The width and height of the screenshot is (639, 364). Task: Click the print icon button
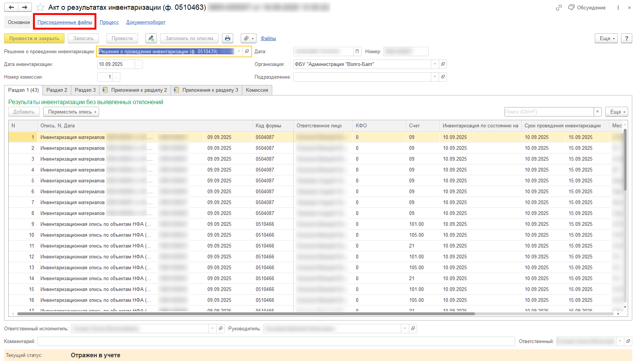pyautogui.click(x=227, y=39)
